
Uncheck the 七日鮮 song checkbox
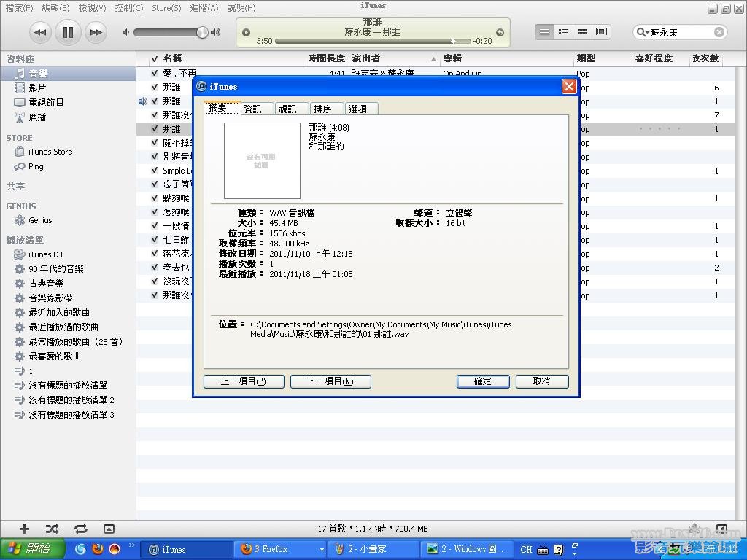[x=155, y=239]
